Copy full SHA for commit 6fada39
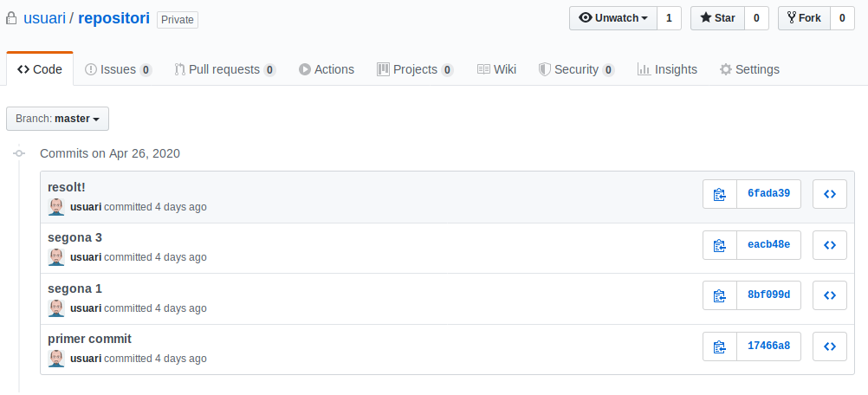Screen dimensions: 868x395 click(x=719, y=194)
